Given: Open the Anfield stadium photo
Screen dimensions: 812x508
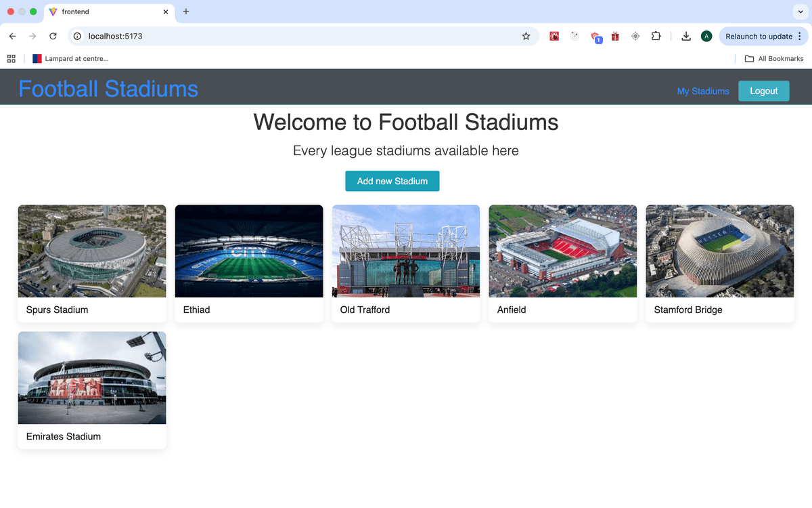Looking at the screenshot, I should pyautogui.click(x=563, y=251).
